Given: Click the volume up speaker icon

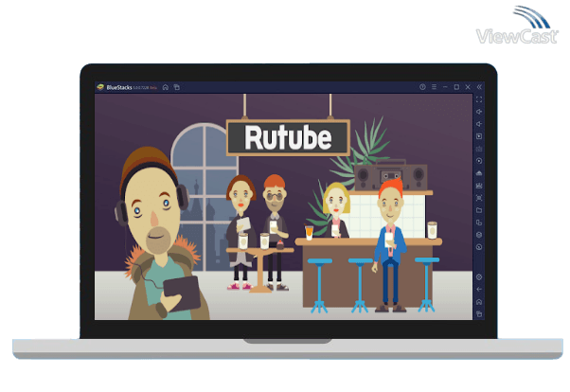Looking at the screenshot, I should [479, 112].
